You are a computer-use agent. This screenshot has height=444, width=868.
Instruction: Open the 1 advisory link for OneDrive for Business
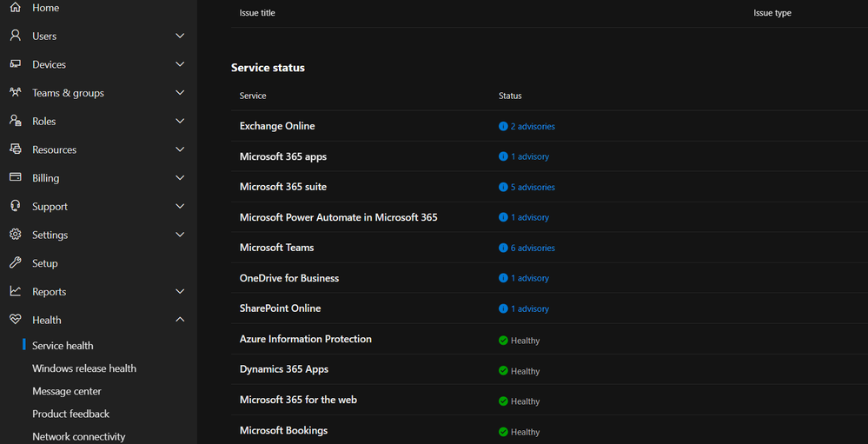pyautogui.click(x=530, y=278)
